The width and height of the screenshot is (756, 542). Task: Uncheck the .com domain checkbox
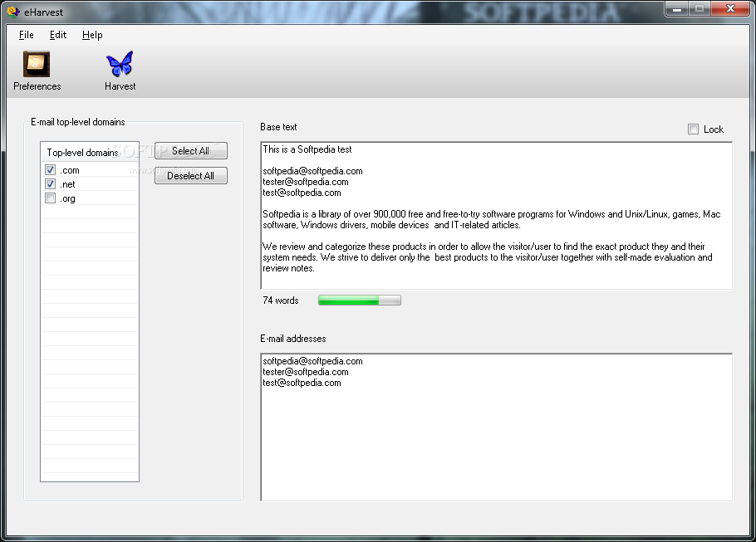coord(50,169)
